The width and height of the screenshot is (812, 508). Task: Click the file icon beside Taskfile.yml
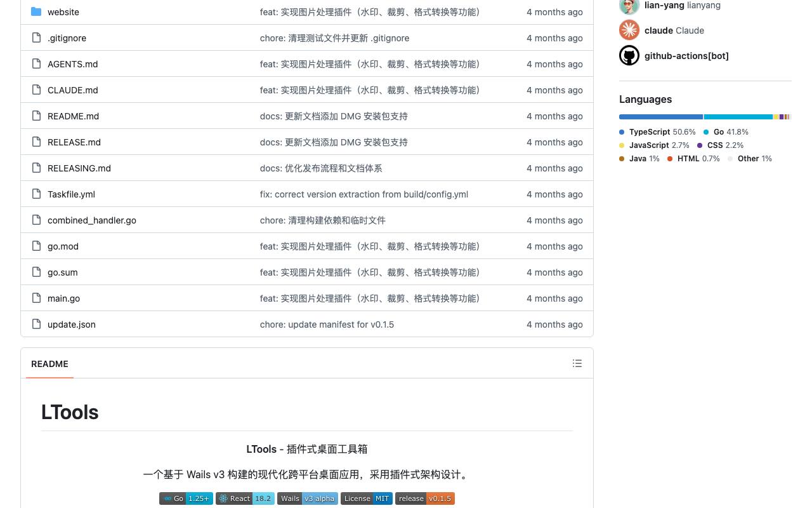pos(36,194)
